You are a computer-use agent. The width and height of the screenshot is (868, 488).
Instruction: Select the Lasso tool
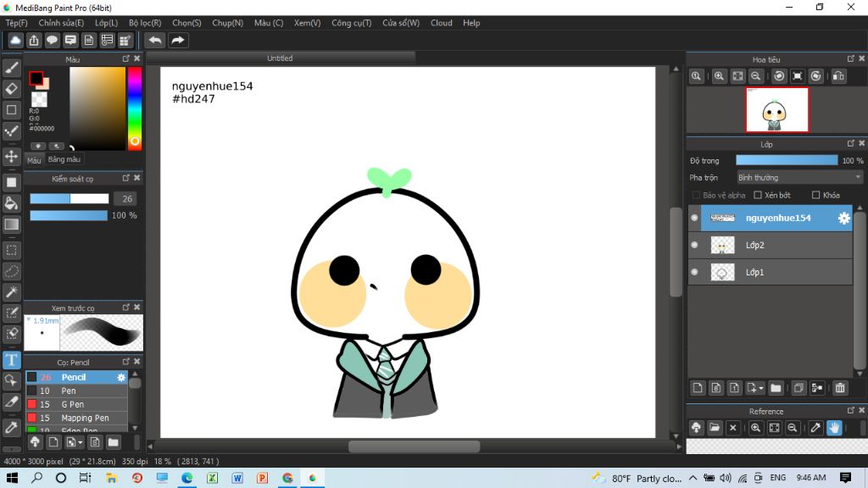click(12, 271)
